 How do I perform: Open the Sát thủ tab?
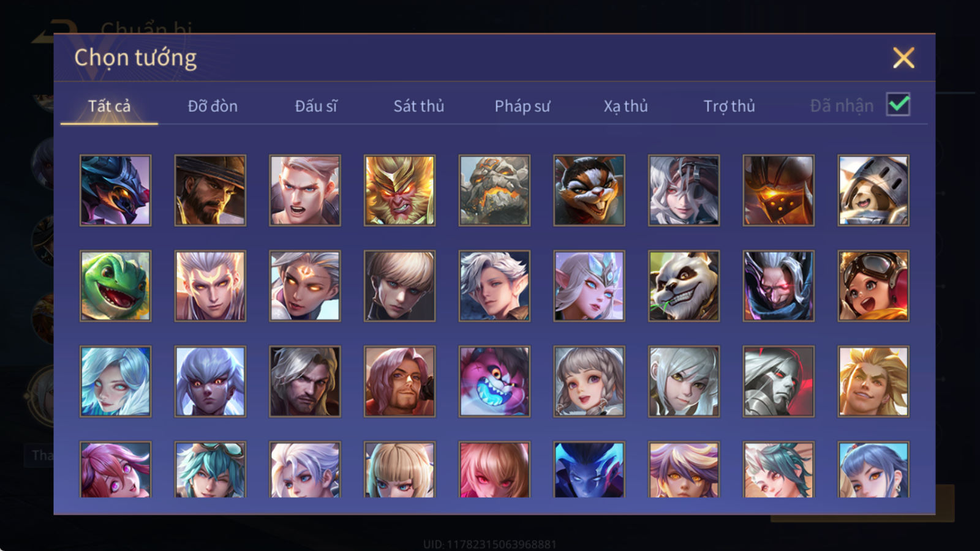[x=419, y=106]
